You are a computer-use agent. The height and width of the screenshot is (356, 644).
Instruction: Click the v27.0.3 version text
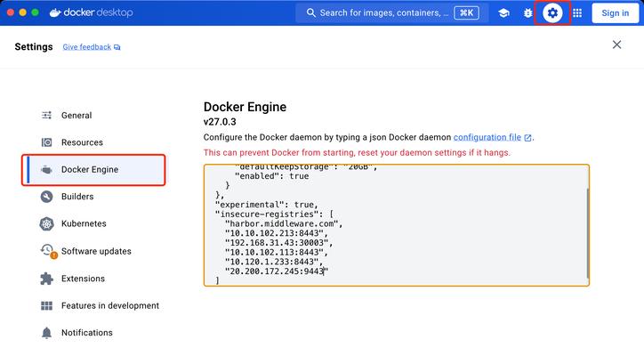pos(220,122)
